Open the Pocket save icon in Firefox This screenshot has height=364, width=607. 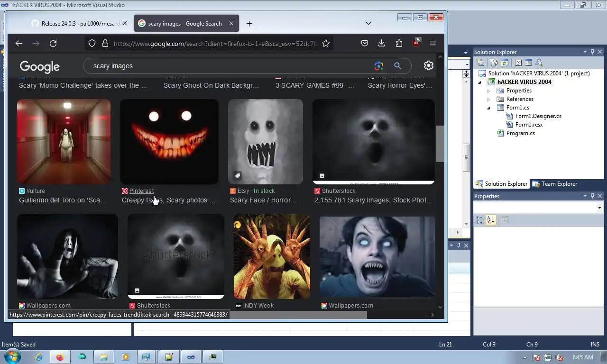pyautogui.click(x=365, y=43)
